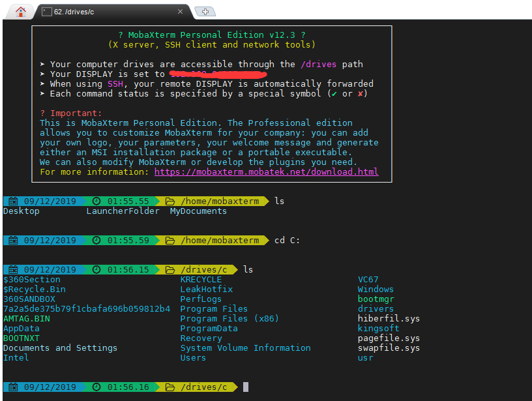Click the 'PerfLogs' folder name
The image size is (532, 401).
click(x=201, y=299)
